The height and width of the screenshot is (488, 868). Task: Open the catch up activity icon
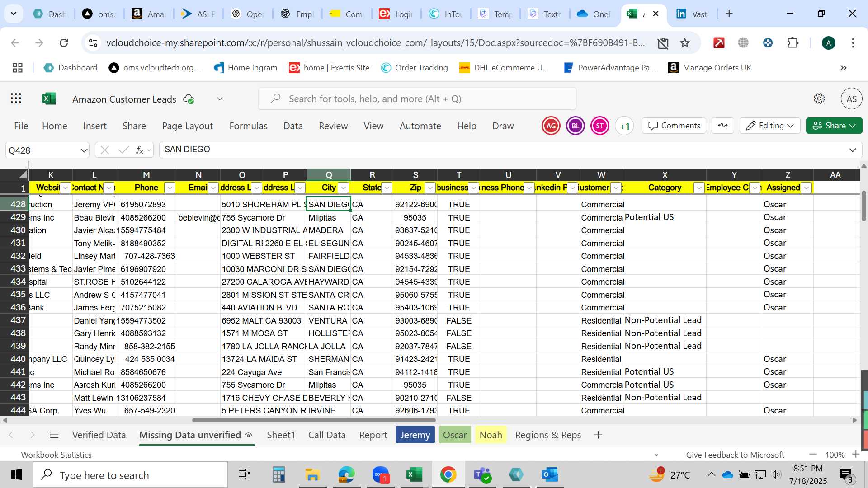click(x=723, y=126)
